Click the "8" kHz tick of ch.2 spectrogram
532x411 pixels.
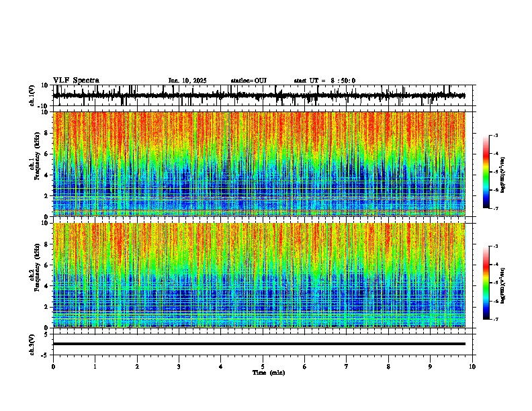point(46,244)
